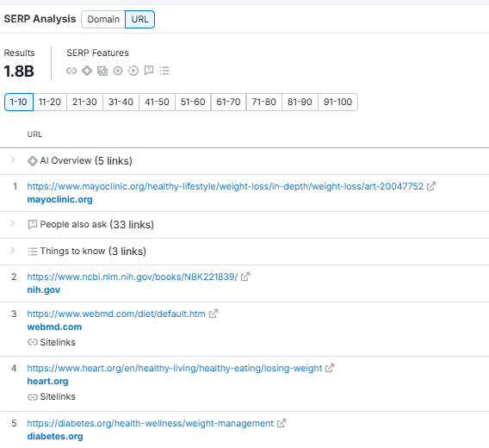The width and height of the screenshot is (489, 448).
Task: Click the diabetes.org domain link
Action: (55, 437)
